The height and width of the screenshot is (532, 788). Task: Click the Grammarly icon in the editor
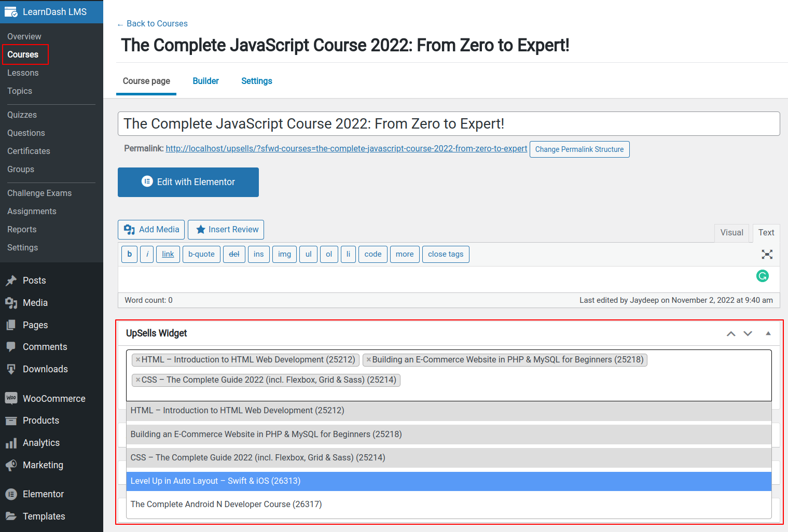click(x=762, y=276)
